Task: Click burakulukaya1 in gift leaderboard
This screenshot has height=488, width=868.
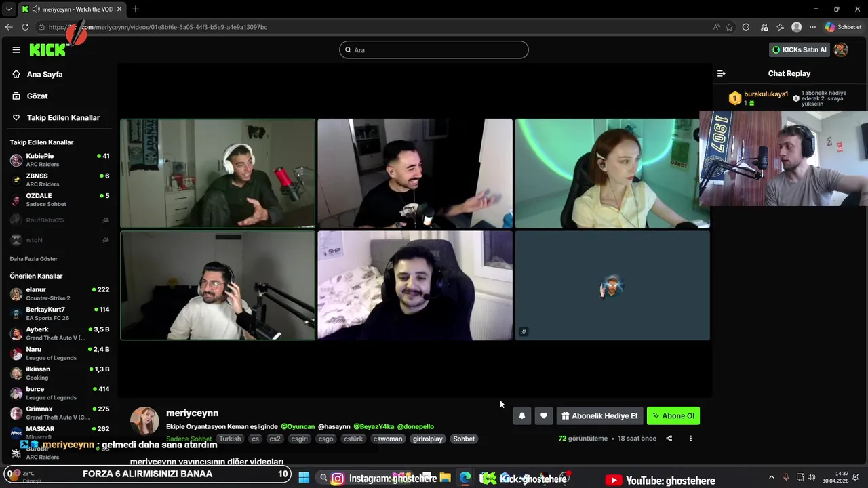Action: coord(766,94)
